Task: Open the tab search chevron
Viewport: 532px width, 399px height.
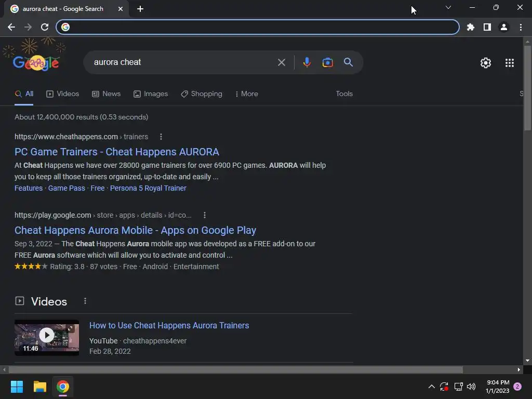Action: pos(448,7)
